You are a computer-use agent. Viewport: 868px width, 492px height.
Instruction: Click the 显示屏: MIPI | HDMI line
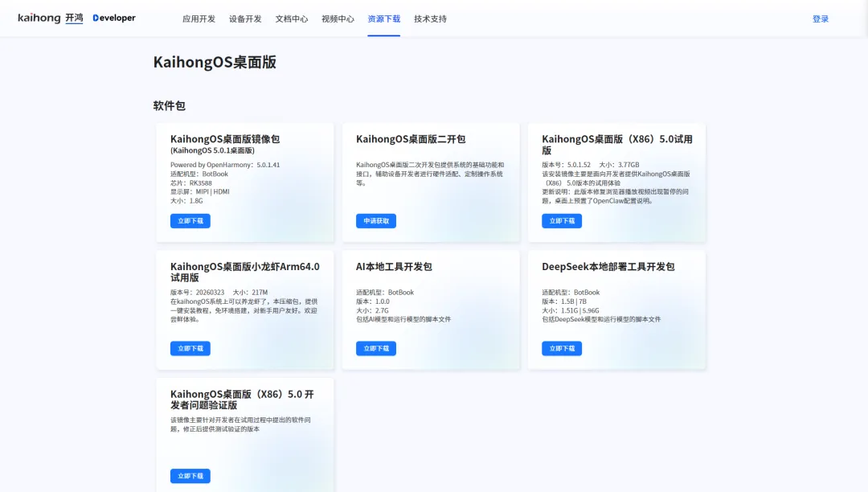click(200, 192)
